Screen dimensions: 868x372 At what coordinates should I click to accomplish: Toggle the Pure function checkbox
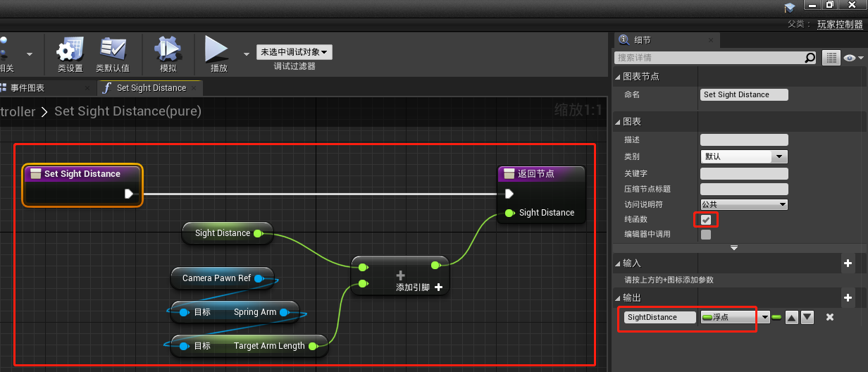pyautogui.click(x=706, y=220)
